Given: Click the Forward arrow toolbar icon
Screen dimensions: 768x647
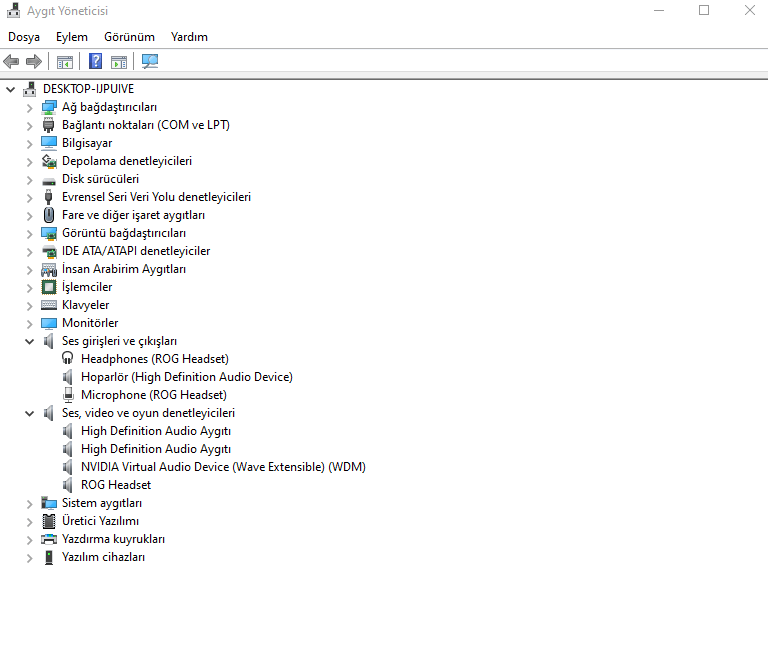Looking at the screenshot, I should tap(34, 62).
